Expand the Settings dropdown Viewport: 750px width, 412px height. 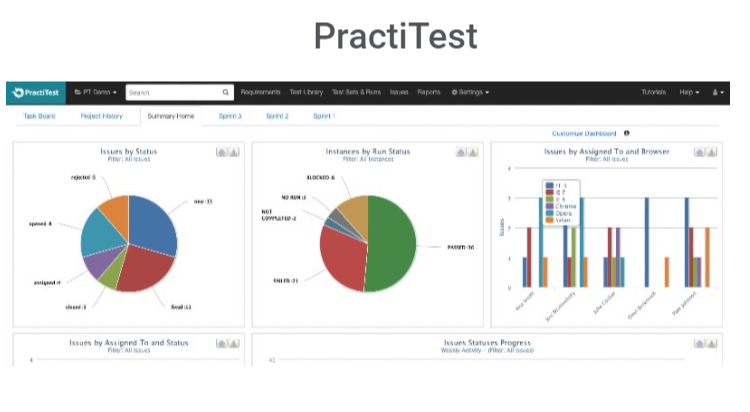pos(470,92)
